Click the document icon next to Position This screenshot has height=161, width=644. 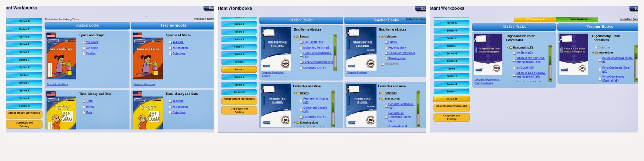click(x=84, y=53)
